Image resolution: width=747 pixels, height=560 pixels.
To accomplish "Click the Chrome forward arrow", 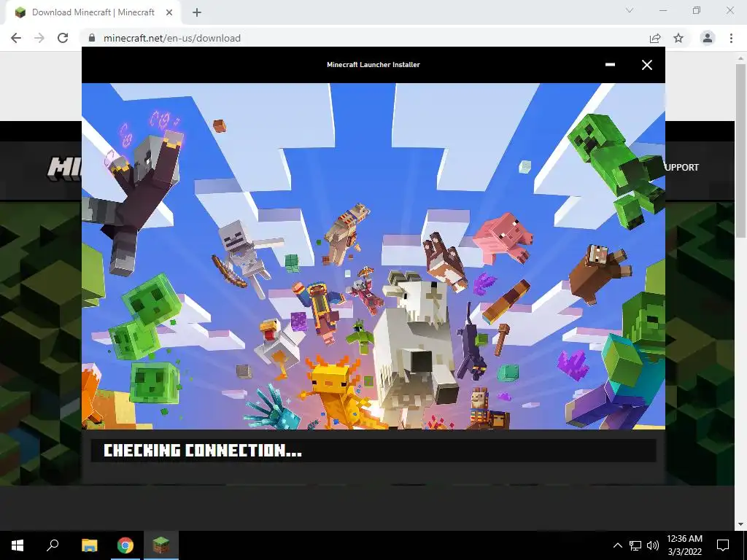I will [39, 38].
